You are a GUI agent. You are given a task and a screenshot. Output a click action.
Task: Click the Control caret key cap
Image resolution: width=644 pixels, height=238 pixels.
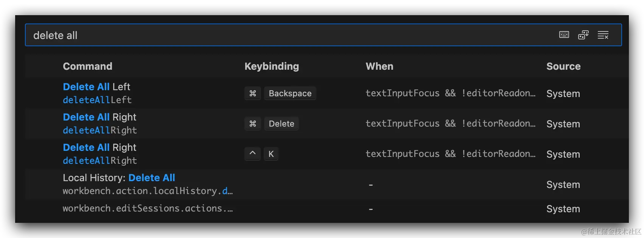click(x=253, y=154)
